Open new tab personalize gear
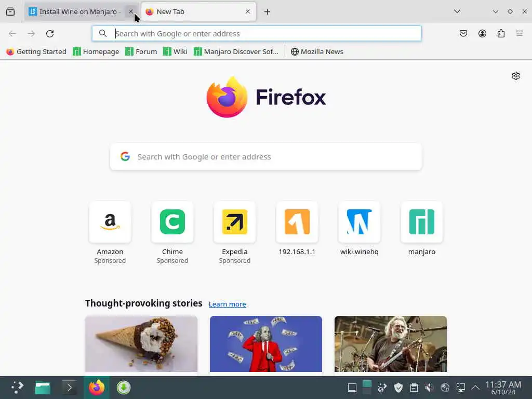The height and width of the screenshot is (399, 532). pyautogui.click(x=516, y=76)
